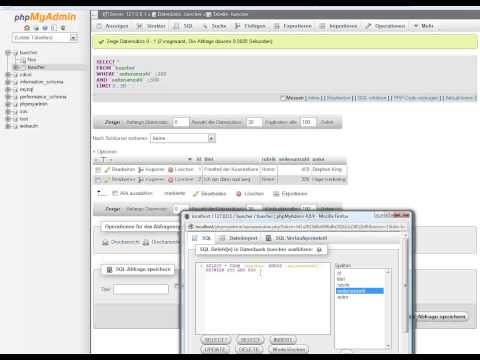
Task: Expand the performance_schema database node
Action: point(8,97)
